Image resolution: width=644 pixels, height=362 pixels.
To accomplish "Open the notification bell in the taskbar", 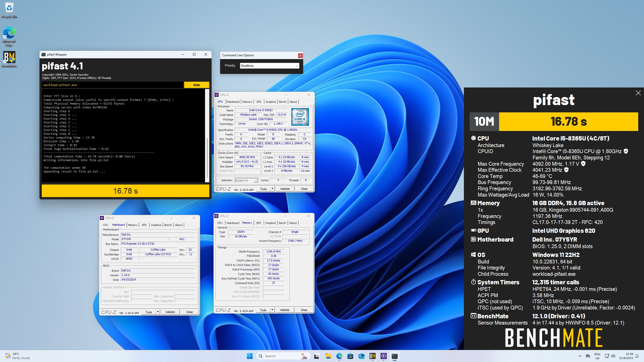I will (x=637, y=356).
